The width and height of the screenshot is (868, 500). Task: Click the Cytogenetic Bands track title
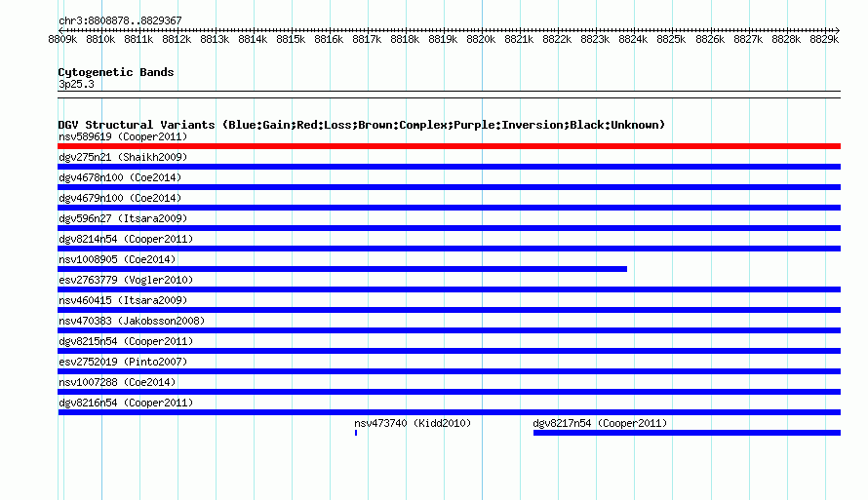pyautogui.click(x=116, y=72)
